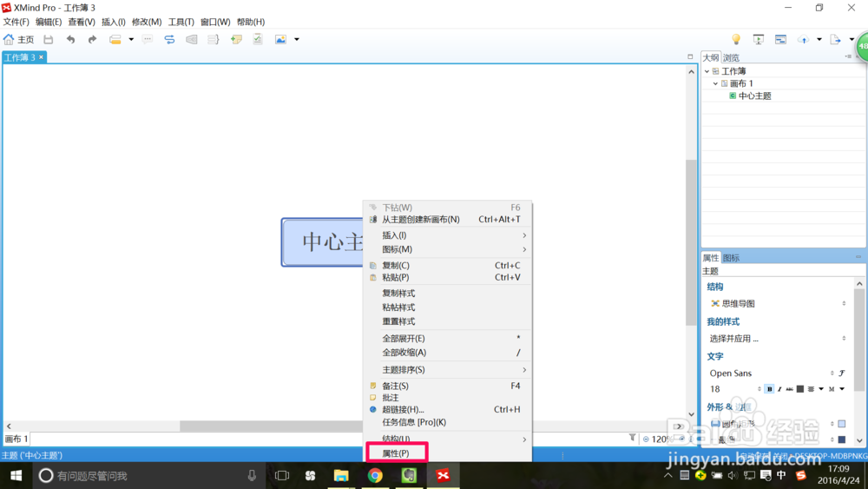
Task: Open the 插入(I) menu in the menu bar
Action: (x=114, y=22)
